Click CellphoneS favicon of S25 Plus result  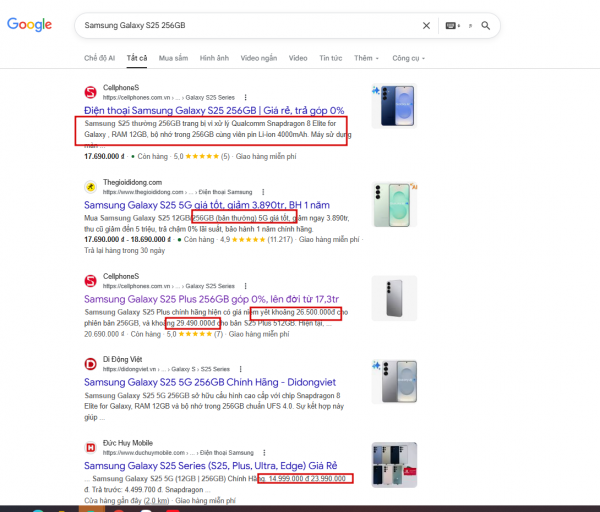coord(90,281)
